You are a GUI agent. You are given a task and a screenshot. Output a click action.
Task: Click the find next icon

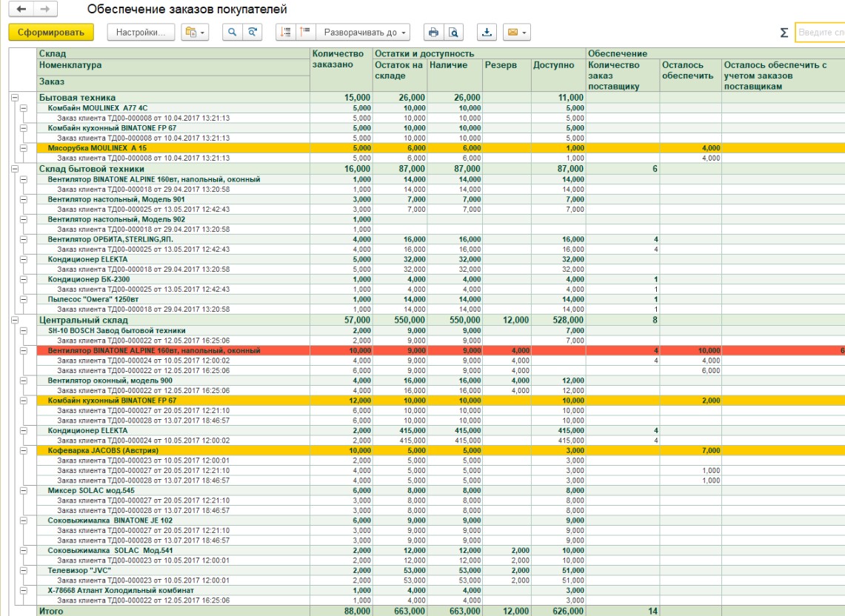click(251, 33)
